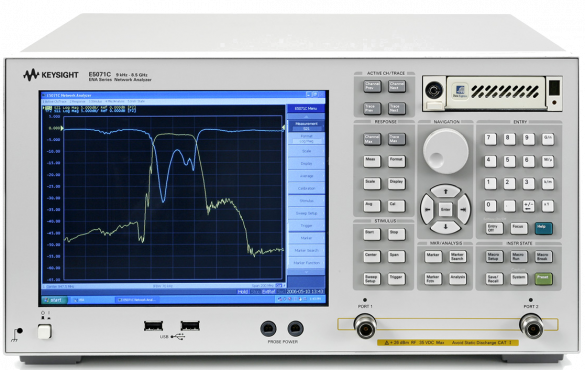Tap the Span hardkey
The image size is (585, 370).
[396, 257]
